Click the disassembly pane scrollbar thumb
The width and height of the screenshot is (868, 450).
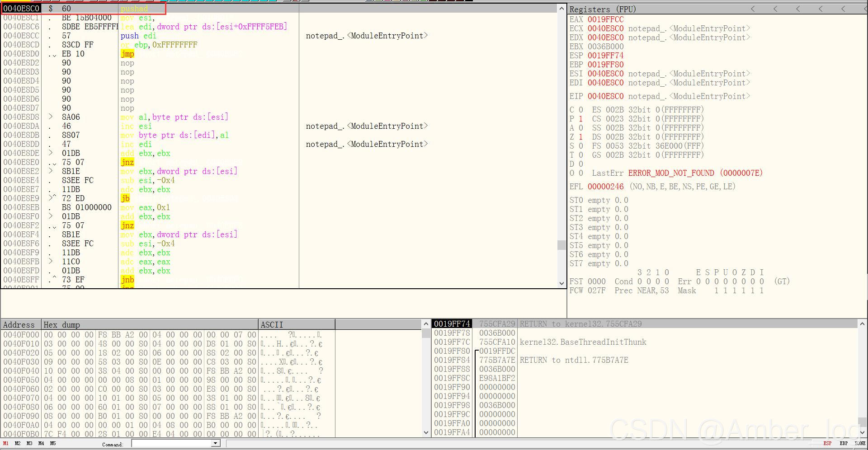(561, 245)
